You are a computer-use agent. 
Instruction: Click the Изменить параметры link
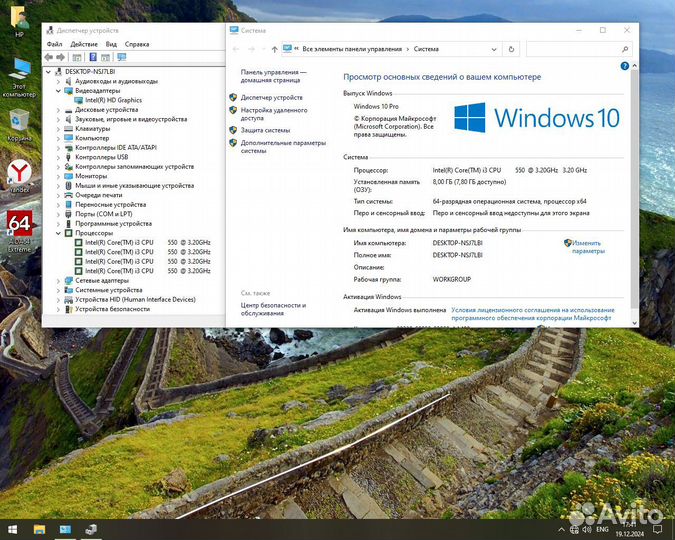pyautogui.click(x=588, y=247)
